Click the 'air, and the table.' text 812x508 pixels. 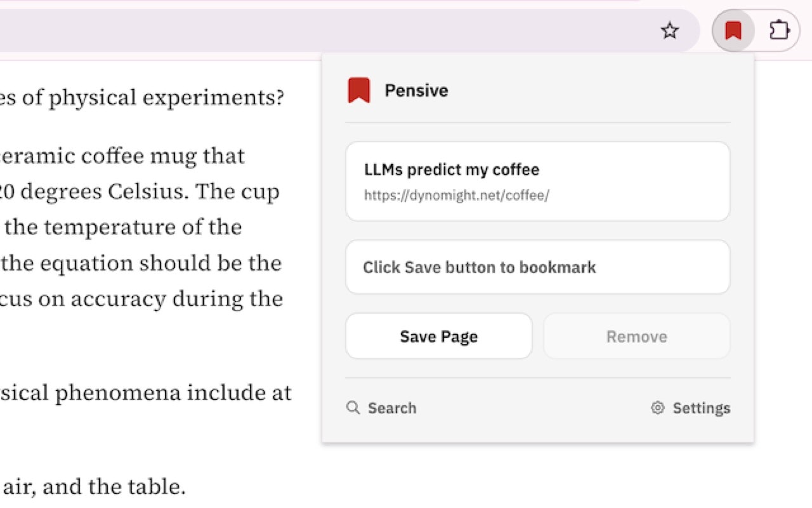pos(95,487)
